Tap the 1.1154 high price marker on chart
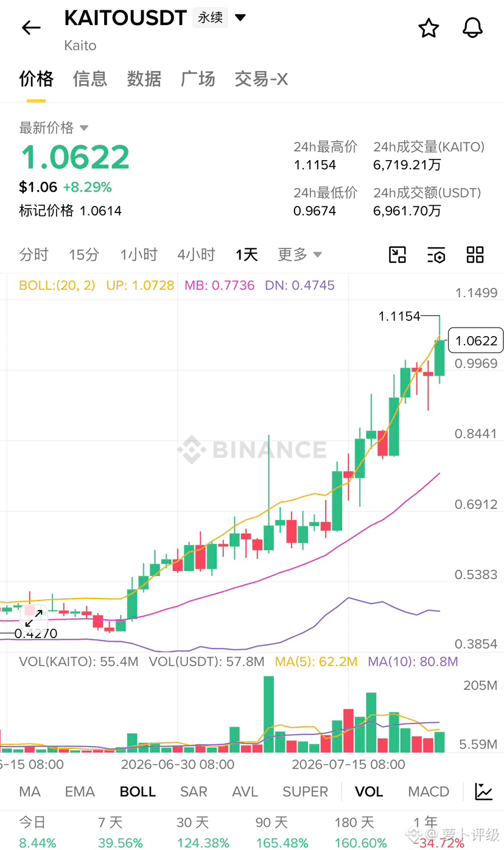Screen dimensions: 504x850 point(399,316)
